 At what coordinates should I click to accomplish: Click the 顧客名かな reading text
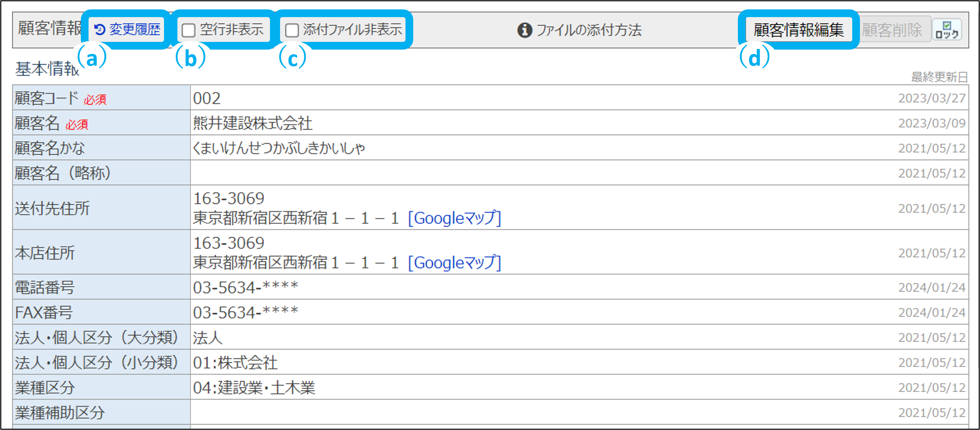(x=279, y=148)
